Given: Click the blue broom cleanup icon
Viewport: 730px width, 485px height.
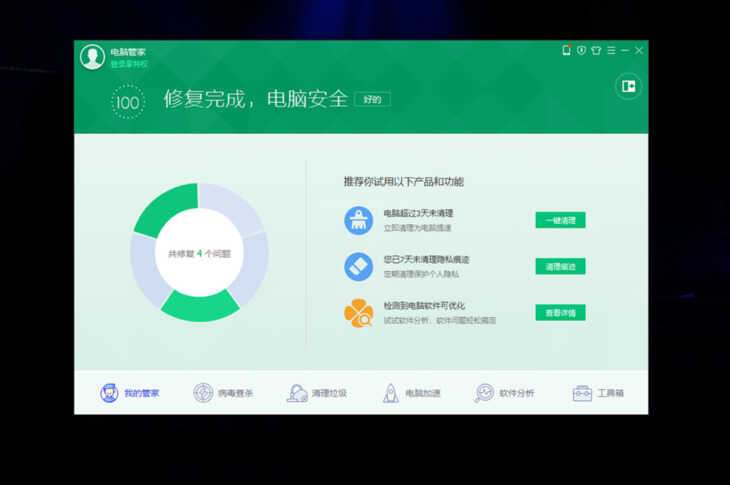Looking at the screenshot, I should tap(358, 221).
